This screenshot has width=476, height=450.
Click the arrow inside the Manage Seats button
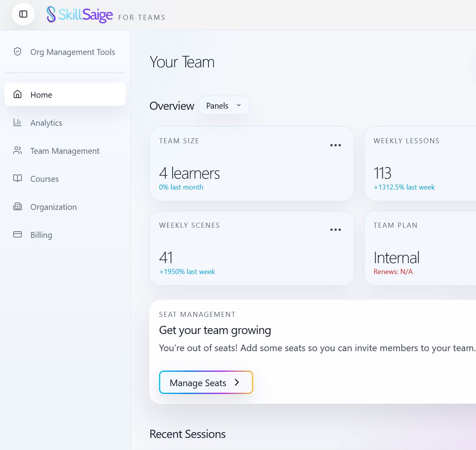[236, 382]
